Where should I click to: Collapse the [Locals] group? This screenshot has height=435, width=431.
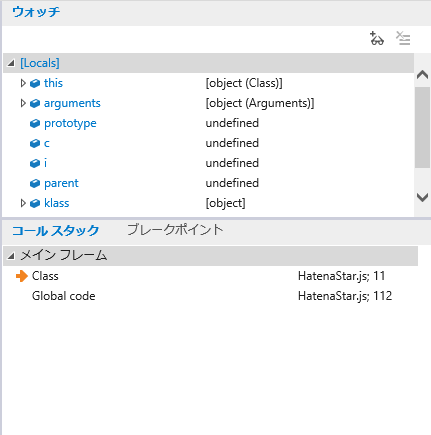point(11,63)
